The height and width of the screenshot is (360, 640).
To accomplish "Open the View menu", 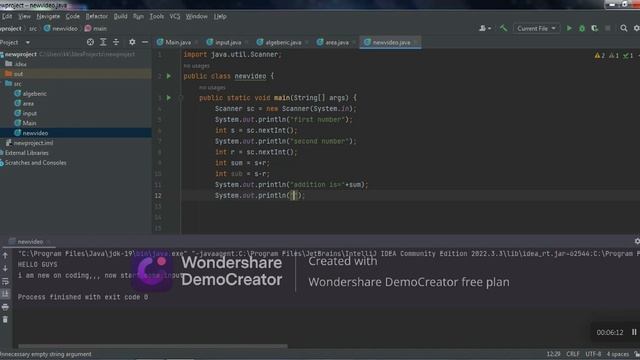I will coord(24,16).
